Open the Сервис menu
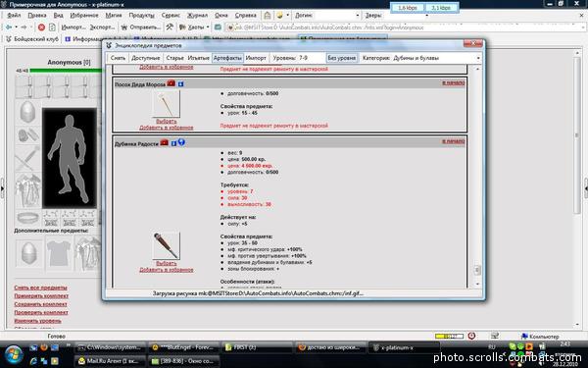Image resolution: width=588 pixels, height=368 pixels. 171,16
